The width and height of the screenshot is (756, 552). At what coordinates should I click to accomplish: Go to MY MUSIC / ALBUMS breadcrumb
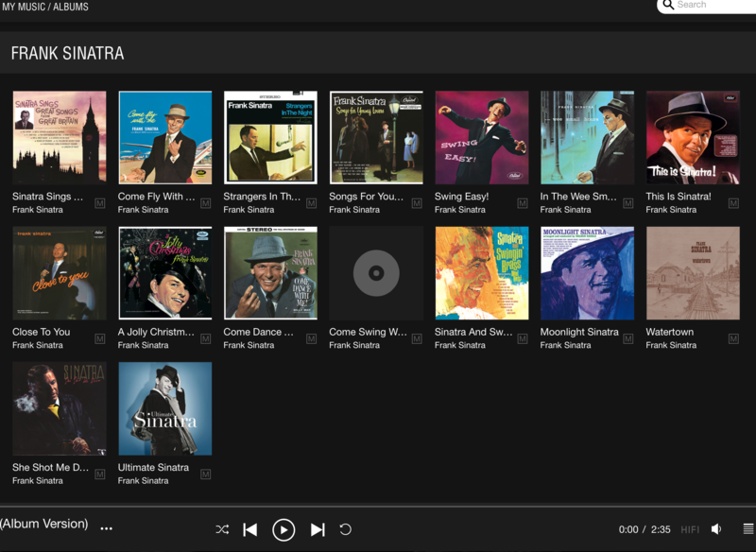pos(45,7)
